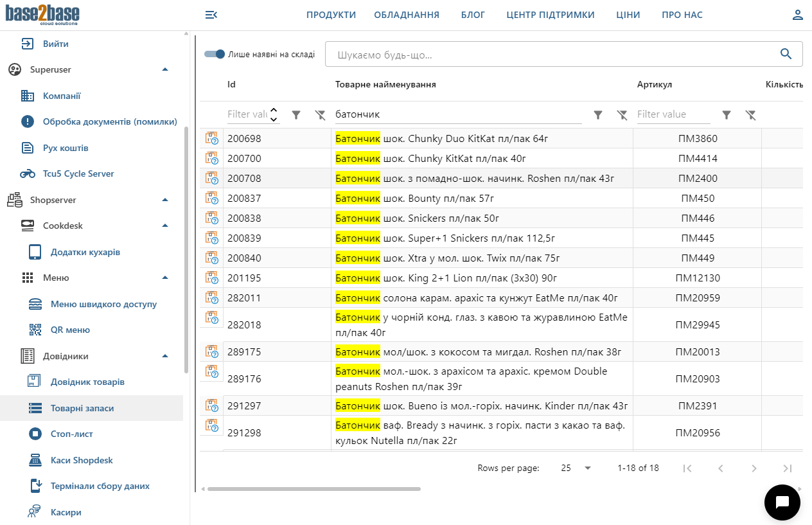The width and height of the screenshot is (812, 525).
Task: Click the search magnifier icon
Action: coord(786,54)
